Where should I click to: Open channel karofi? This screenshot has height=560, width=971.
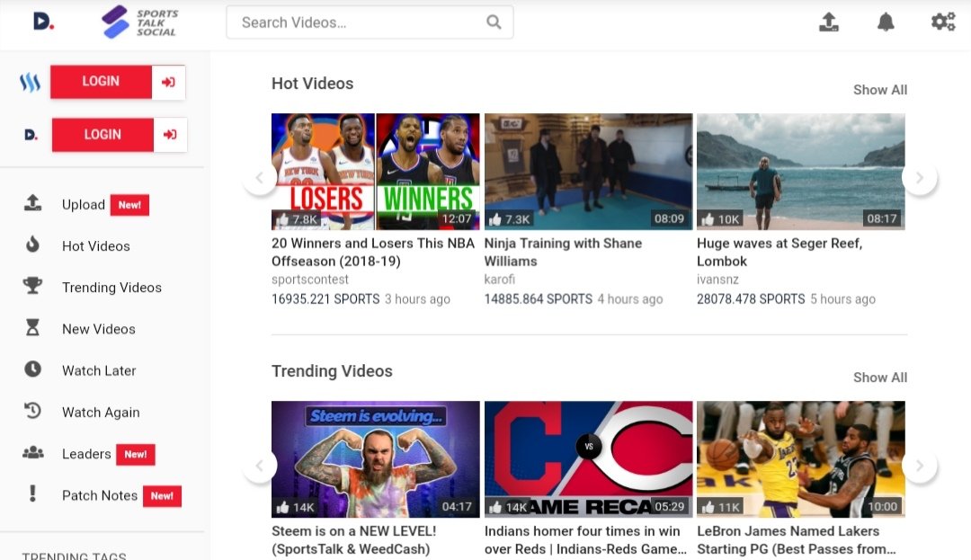point(499,280)
